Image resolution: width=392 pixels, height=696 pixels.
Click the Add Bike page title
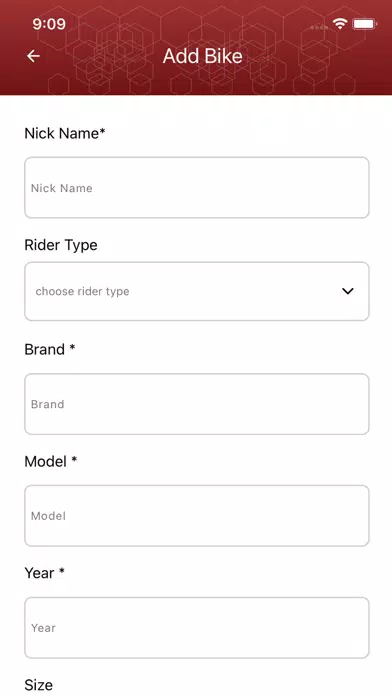tap(202, 56)
